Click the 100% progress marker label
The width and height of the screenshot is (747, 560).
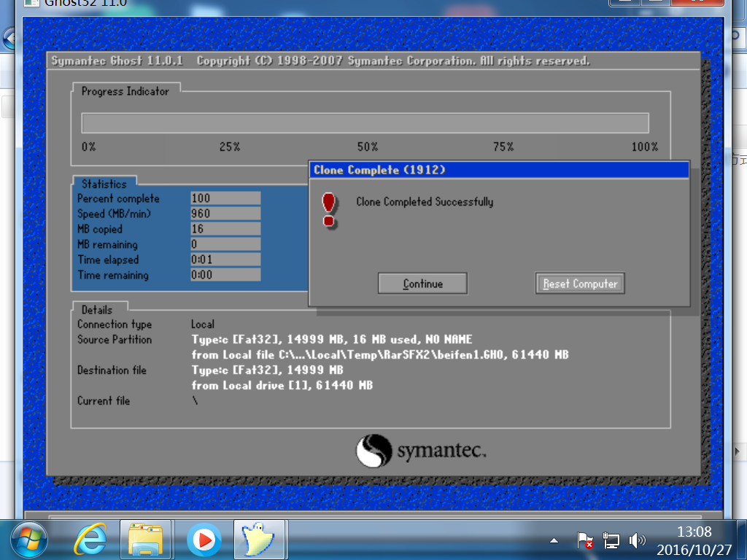point(645,147)
